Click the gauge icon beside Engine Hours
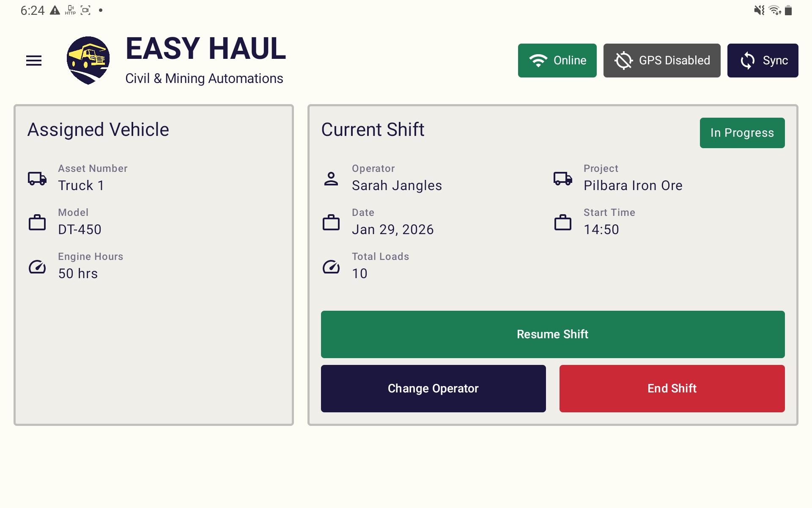Viewport: 812px width, 508px height. 37,267
